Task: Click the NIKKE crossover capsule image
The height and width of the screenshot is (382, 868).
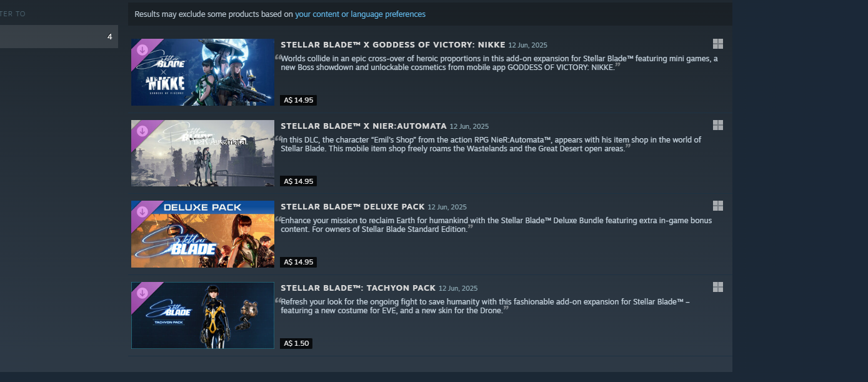Action: (x=203, y=72)
